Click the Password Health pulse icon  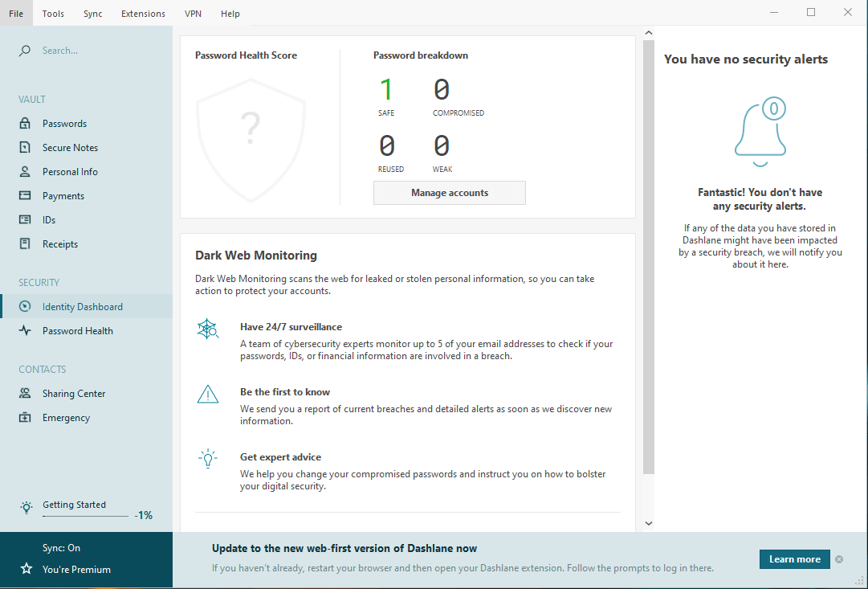point(25,331)
